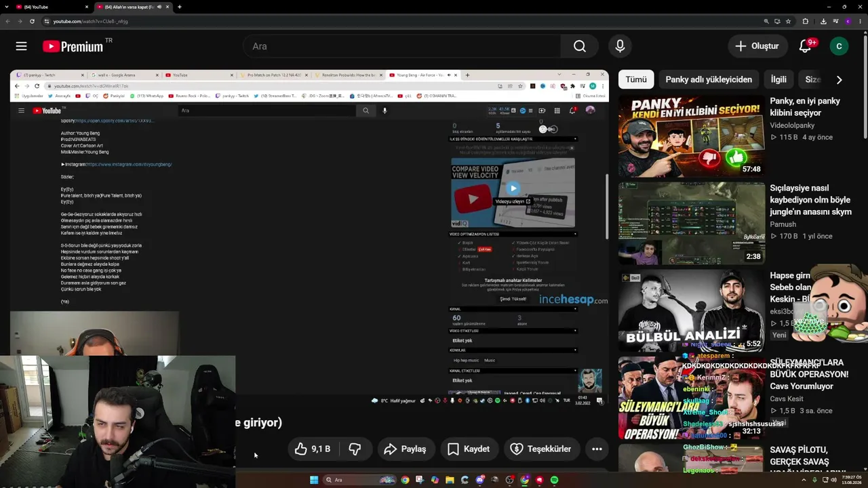Close the first (64) YouTube tab
Screen dimensions: 868x488
click(x=87, y=7)
